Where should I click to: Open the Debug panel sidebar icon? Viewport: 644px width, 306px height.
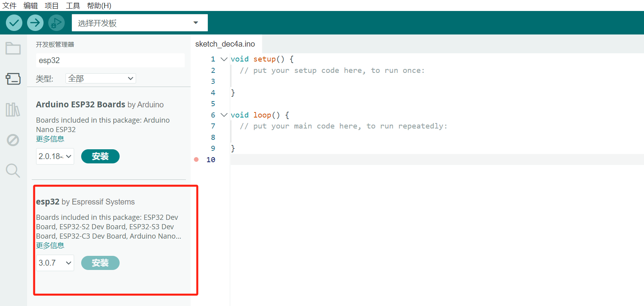click(x=13, y=140)
